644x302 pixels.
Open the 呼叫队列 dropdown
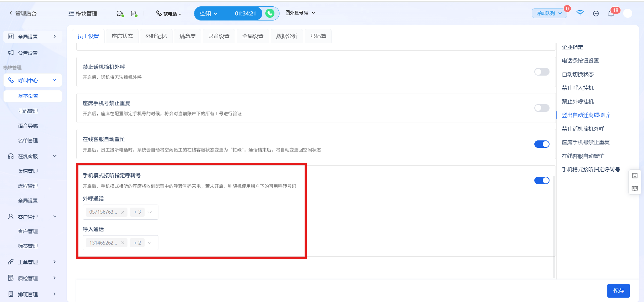point(549,13)
